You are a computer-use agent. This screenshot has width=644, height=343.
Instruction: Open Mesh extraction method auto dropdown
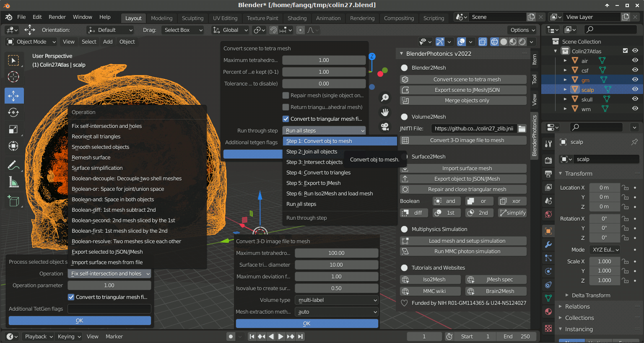click(x=337, y=312)
